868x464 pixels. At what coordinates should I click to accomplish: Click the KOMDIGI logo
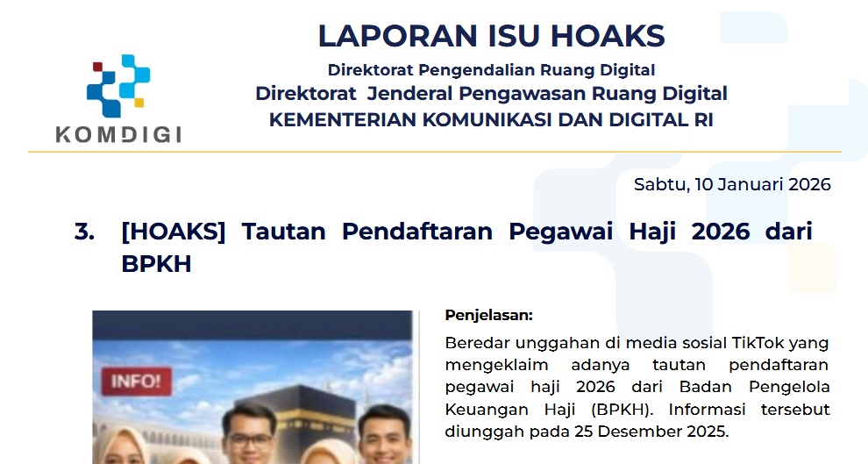[x=118, y=98]
